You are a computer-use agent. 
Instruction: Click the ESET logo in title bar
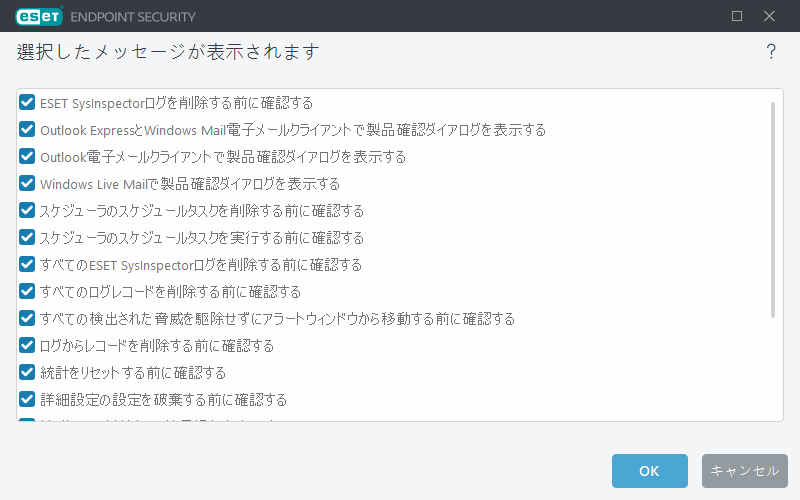(39, 16)
